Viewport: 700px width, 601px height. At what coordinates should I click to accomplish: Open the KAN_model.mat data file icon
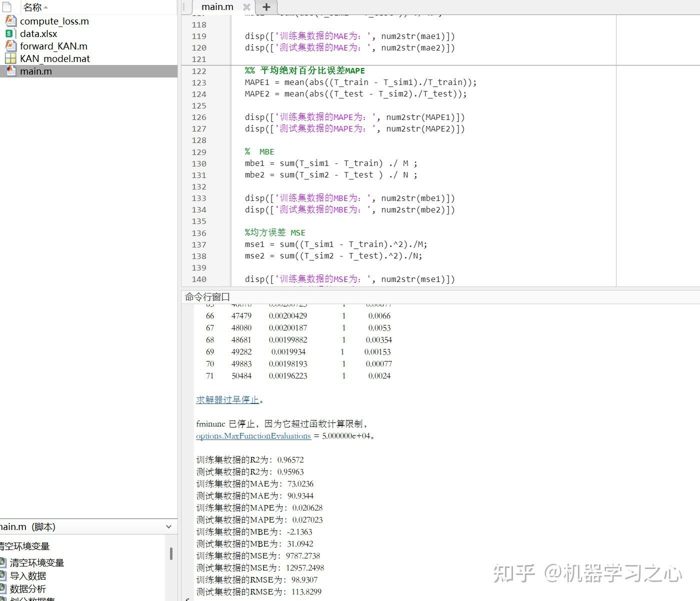(x=10, y=58)
